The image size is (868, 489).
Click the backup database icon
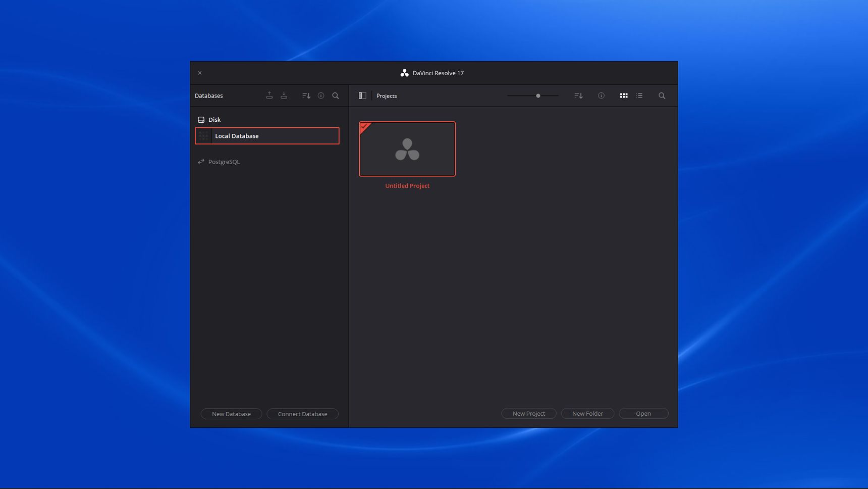(269, 95)
